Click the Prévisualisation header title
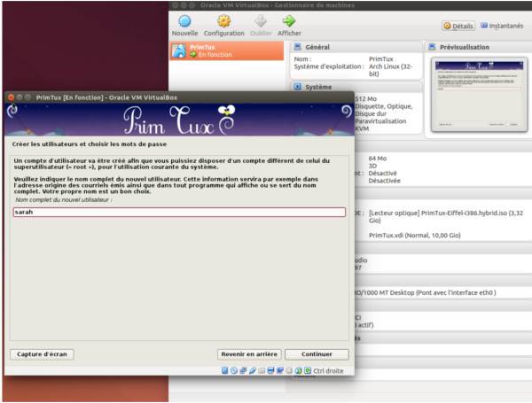The width and height of the screenshot is (532, 403). click(x=465, y=47)
